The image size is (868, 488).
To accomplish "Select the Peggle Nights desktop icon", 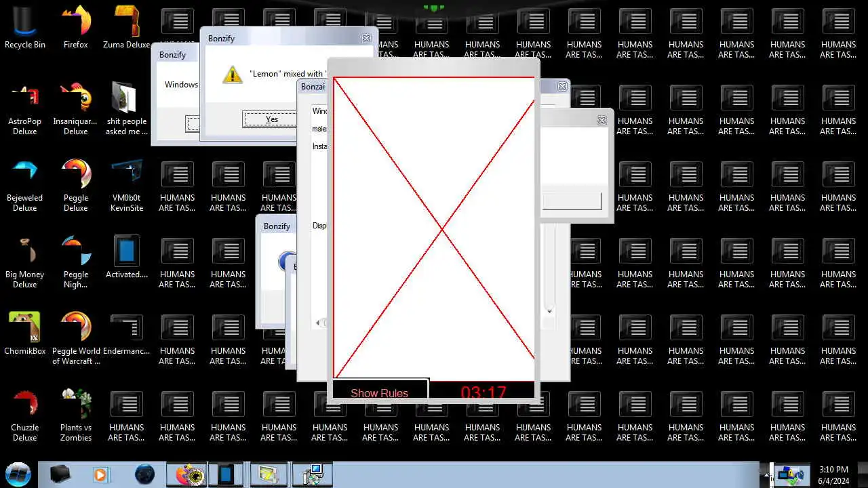I will point(76,262).
